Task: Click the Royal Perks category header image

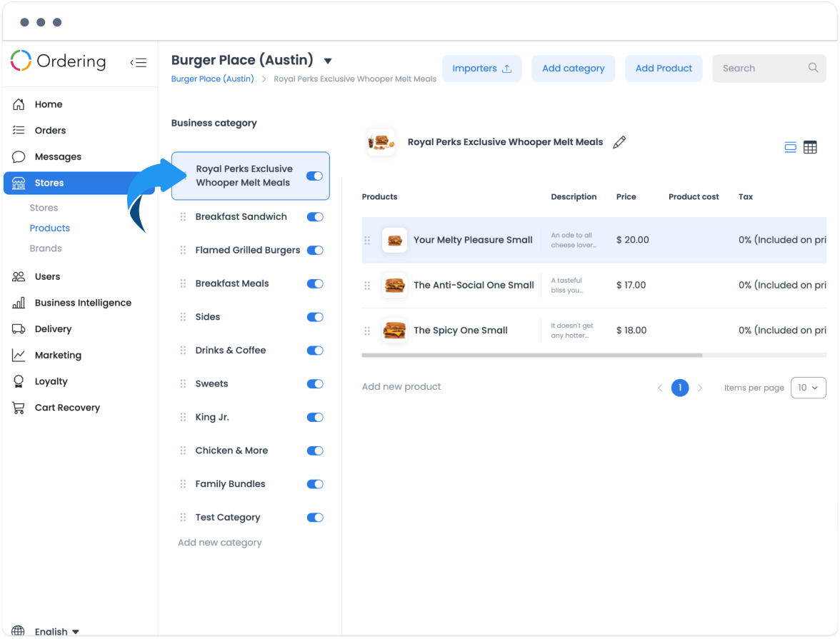Action: tap(381, 143)
